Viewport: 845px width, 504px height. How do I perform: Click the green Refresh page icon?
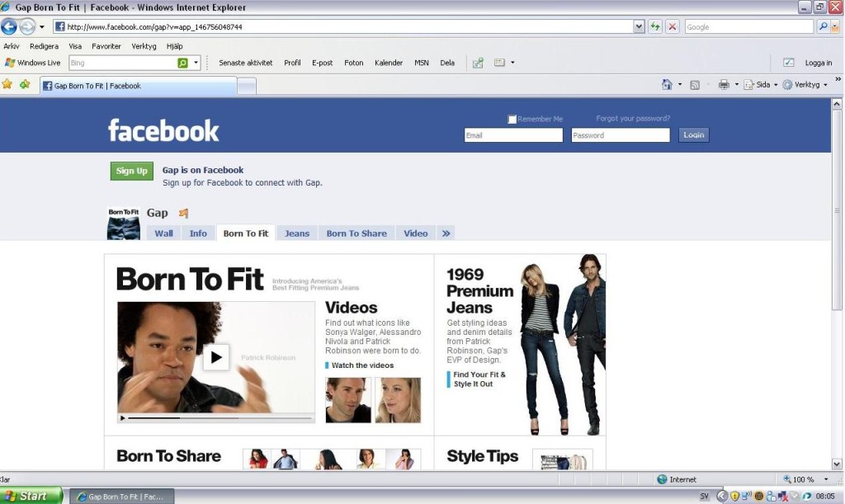coord(654,26)
